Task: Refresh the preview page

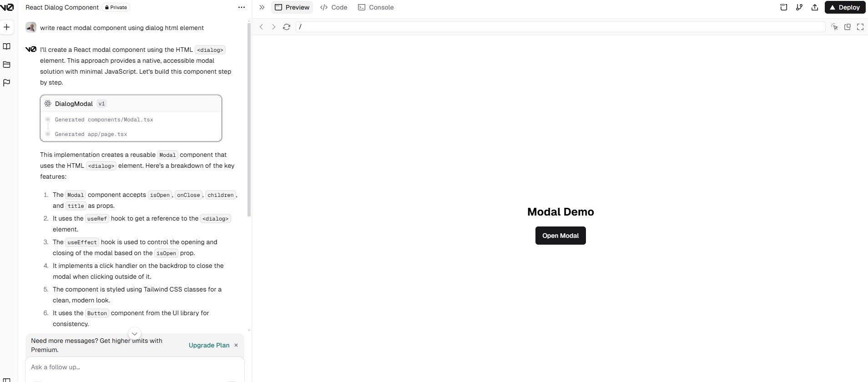Action: (287, 27)
